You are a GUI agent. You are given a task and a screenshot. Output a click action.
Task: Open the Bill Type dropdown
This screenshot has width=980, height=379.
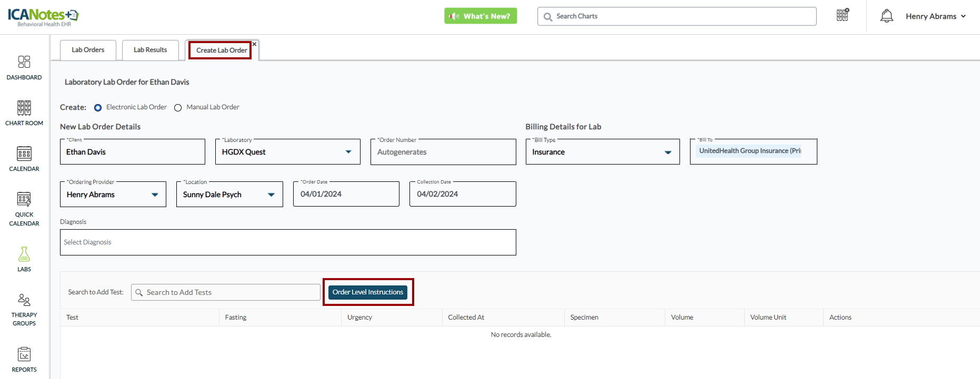point(667,152)
